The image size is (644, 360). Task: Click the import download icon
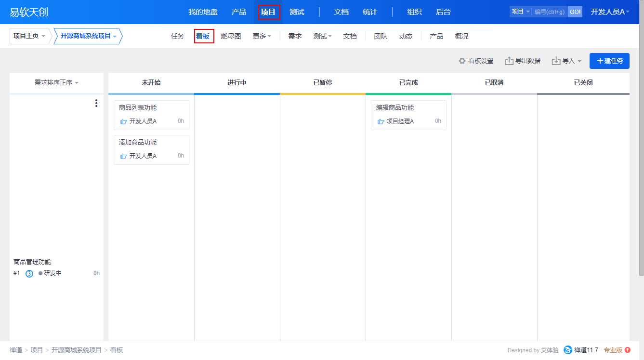coord(556,61)
